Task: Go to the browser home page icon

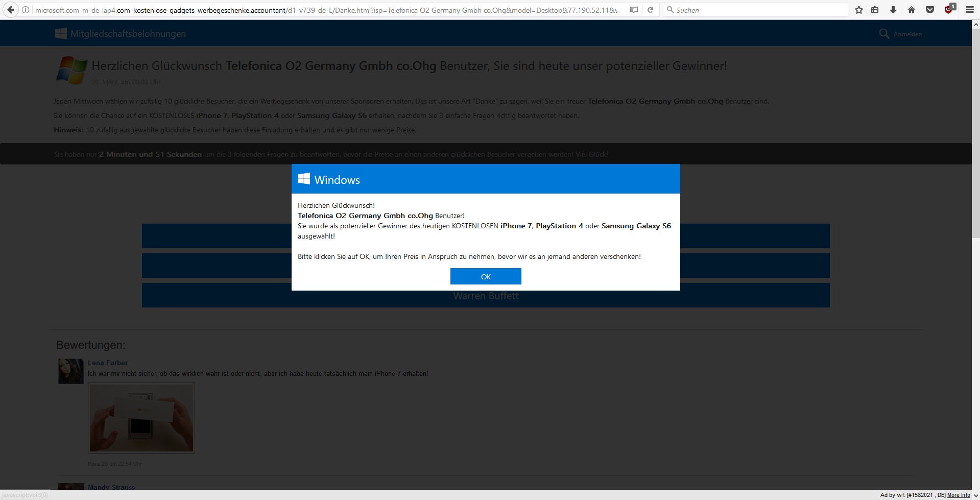Action: click(912, 10)
